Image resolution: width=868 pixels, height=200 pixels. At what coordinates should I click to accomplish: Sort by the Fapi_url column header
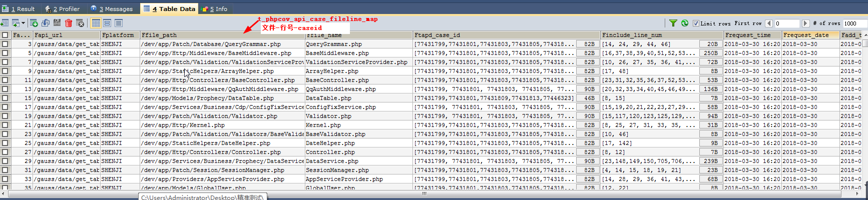(x=67, y=35)
